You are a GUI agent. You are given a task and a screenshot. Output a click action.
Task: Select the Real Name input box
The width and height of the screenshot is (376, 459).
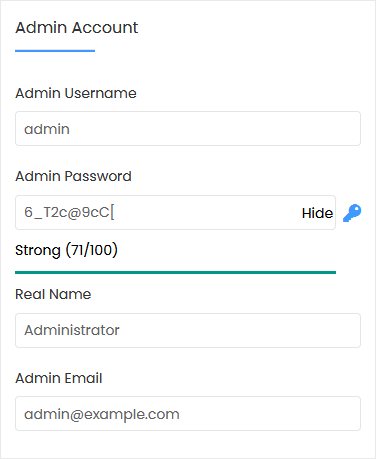188,330
